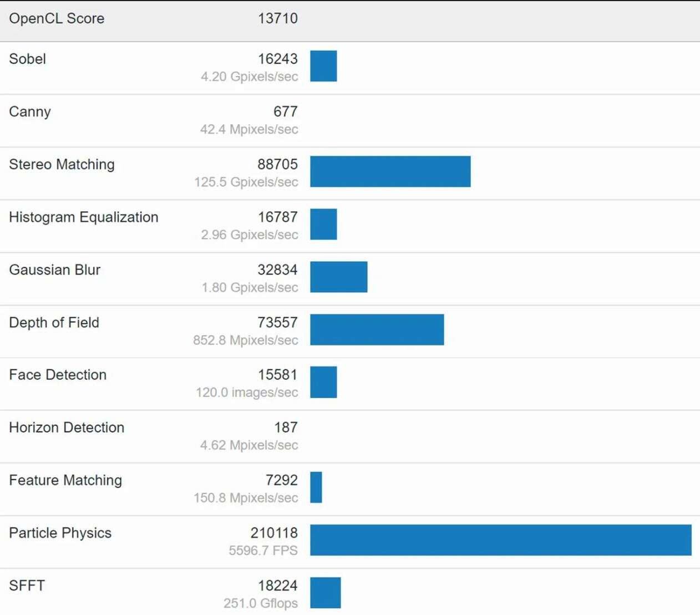This screenshot has width=700, height=615.
Task: Select the SFFT benchmark label
Action: (27, 585)
